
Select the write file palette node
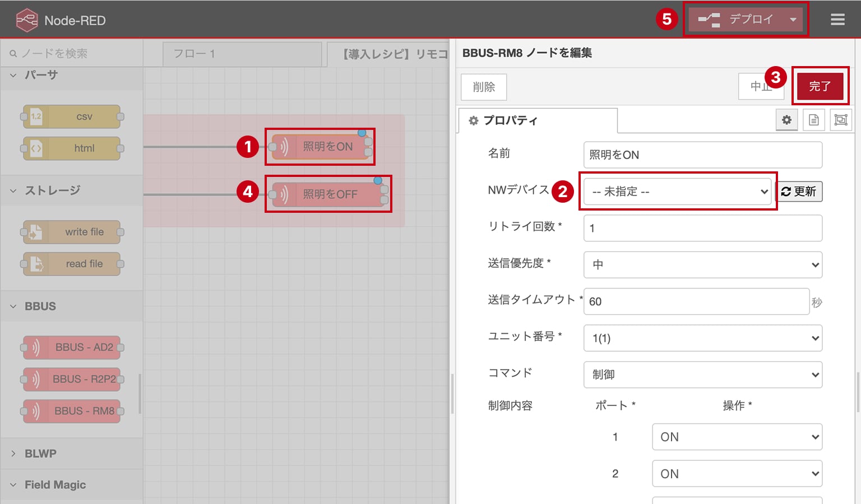72,232
